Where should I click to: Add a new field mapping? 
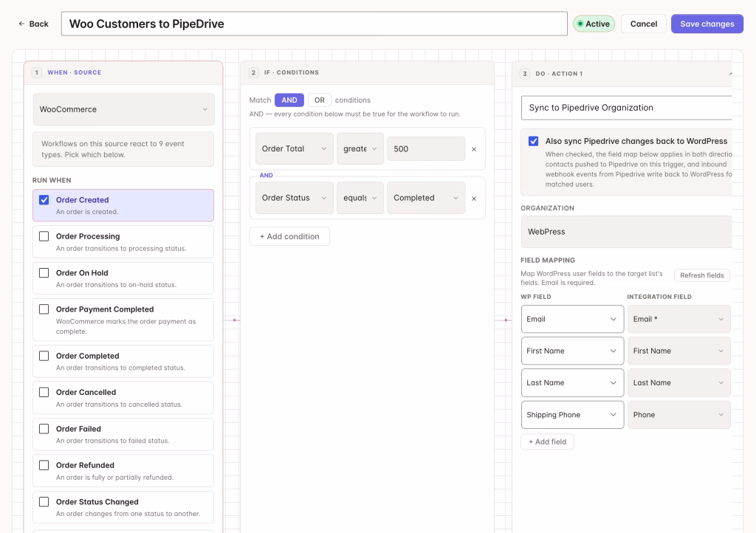(x=547, y=442)
